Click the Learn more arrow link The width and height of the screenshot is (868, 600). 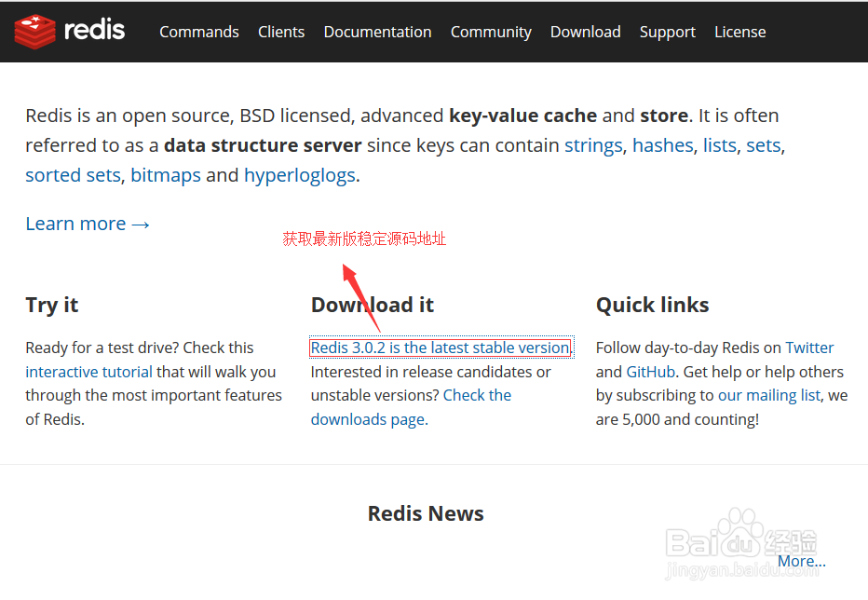pyautogui.click(x=88, y=224)
